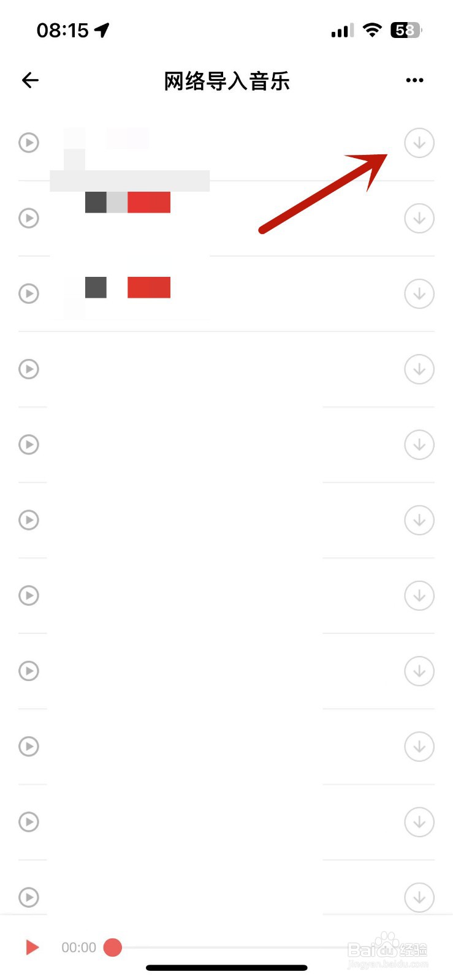Image resolution: width=453 pixels, height=980 pixels.
Task: Tap the 00:00 elapsed time label
Action: [78, 948]
